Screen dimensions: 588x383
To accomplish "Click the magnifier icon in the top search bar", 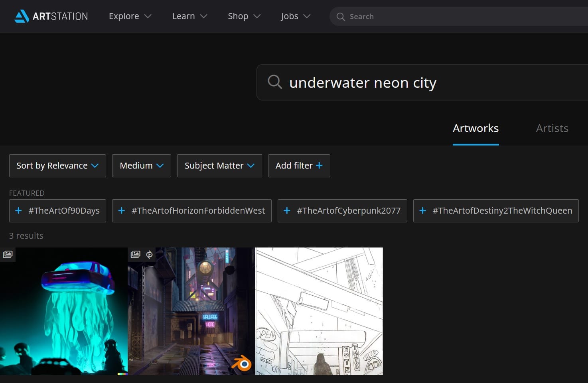I will click(x=341, y=17).
